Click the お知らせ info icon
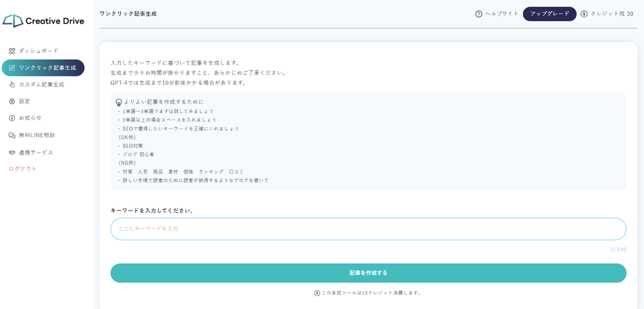This screenshot has height=309, width=644. pyautogui.click(x=11, y=118)
